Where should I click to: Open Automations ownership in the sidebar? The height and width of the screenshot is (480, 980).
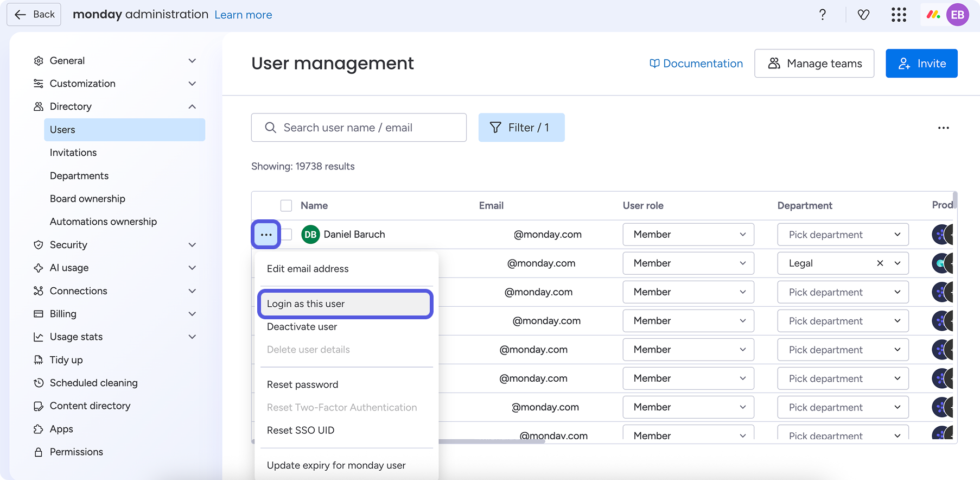[103, 222]
